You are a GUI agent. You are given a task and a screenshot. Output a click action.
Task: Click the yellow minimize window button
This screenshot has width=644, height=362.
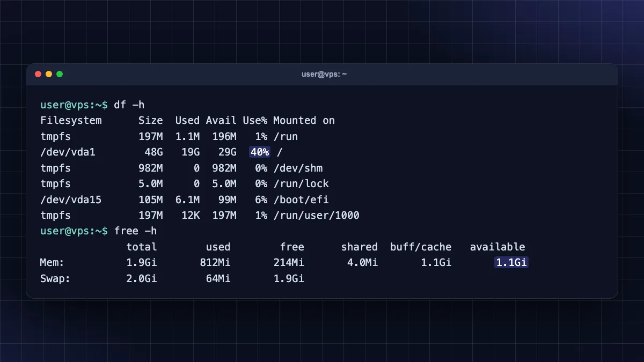[49, 74]
